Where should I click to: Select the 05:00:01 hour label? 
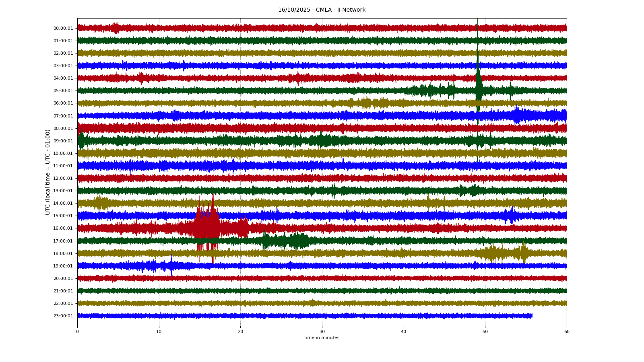[x=63, y=91]
